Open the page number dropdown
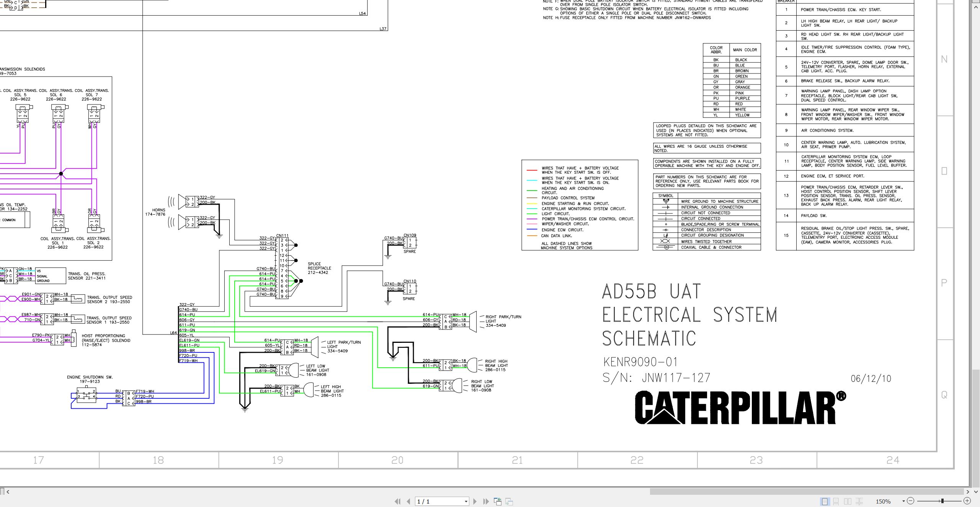Screen dimensions: 980x507 pos(466,501)
